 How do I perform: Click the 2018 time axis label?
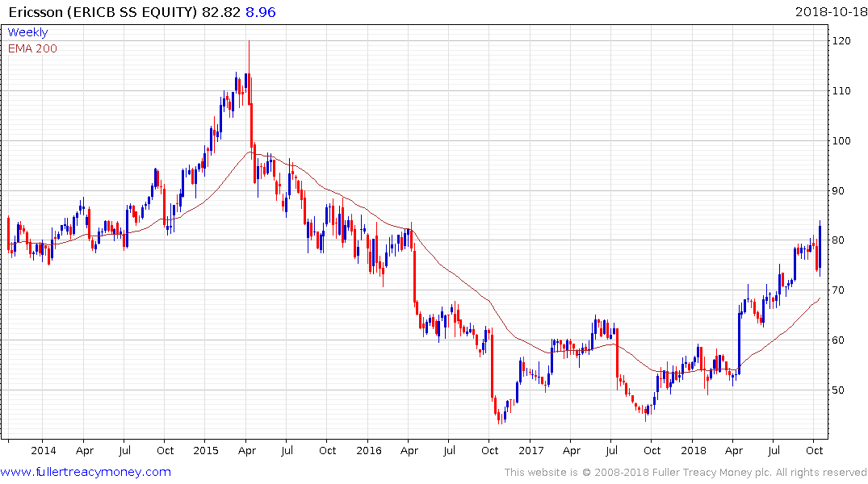click(x=693, y=450)
